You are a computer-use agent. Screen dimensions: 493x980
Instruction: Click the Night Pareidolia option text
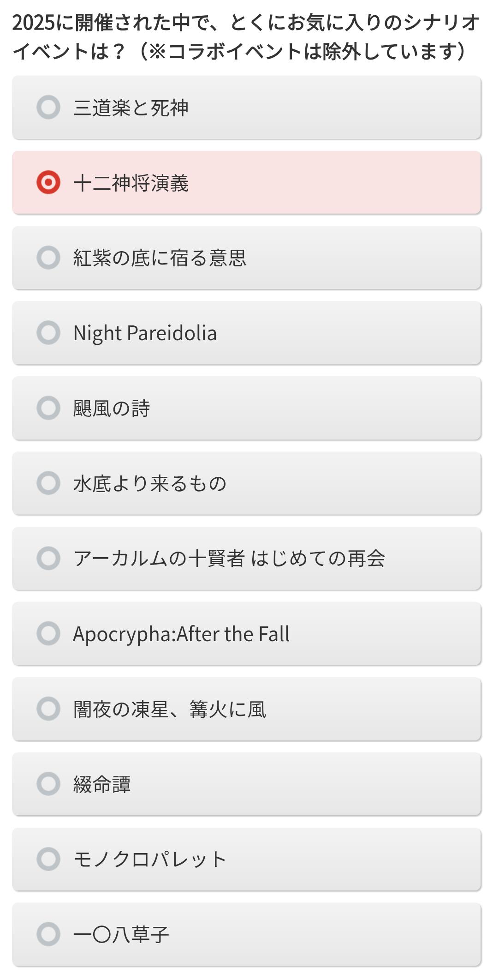[x=145, y=333]
